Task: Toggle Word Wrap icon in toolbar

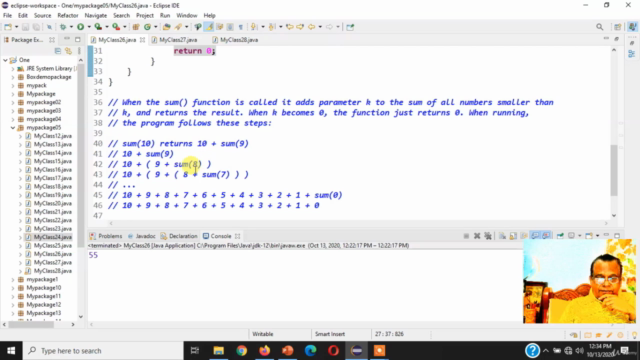Action: click(220, 27)
